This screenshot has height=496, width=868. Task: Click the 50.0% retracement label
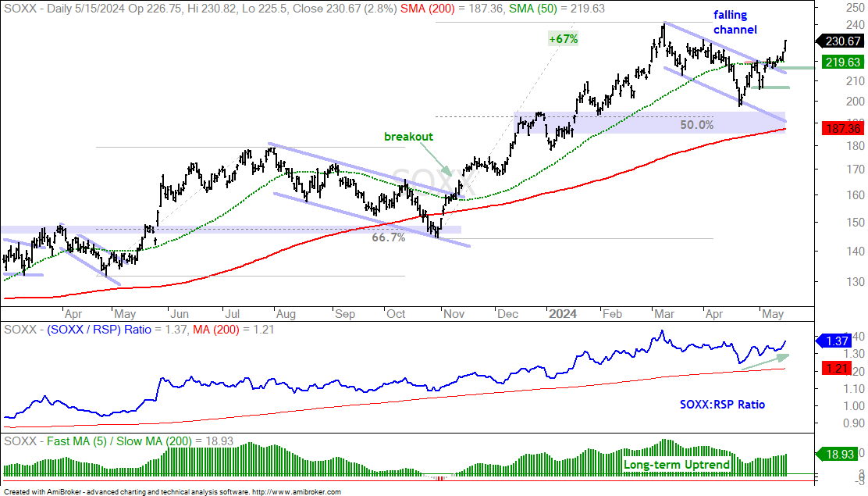coord(696,125)
